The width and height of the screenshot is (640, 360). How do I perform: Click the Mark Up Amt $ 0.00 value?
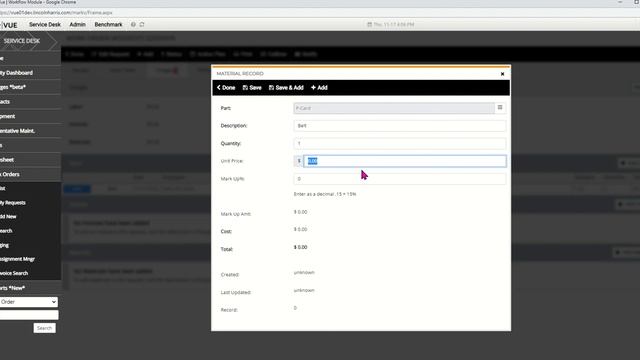tap(300, 212)
